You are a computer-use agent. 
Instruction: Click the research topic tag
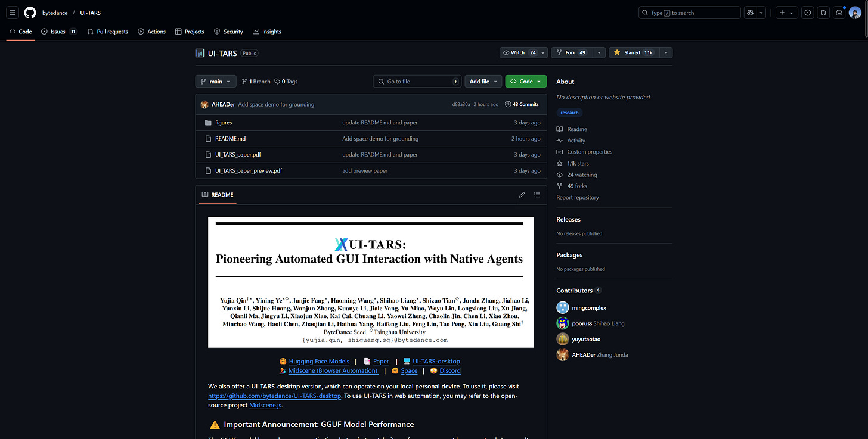click(570, 113)
